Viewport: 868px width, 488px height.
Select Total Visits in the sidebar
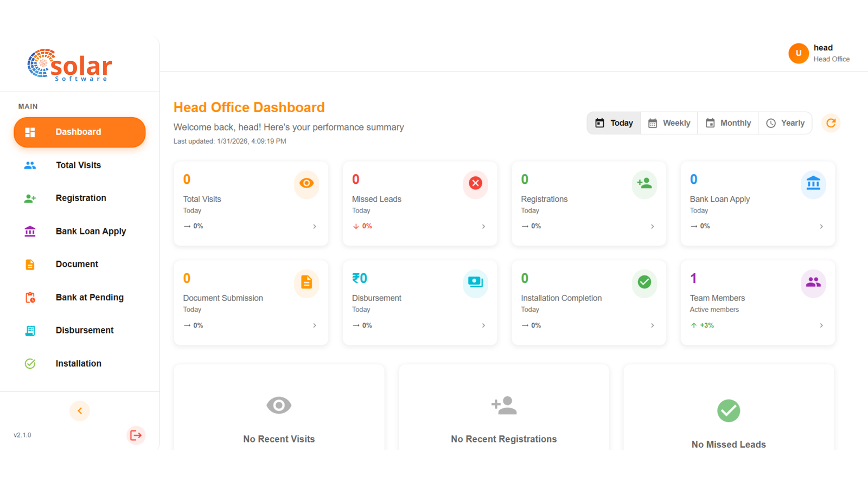coord(78,165)
